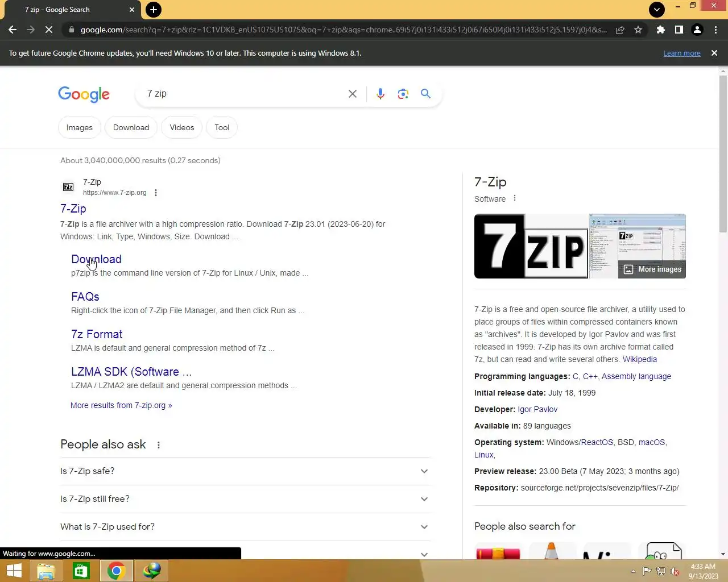Open the LZMA SDK (Software sitelink

pos(131,372)
